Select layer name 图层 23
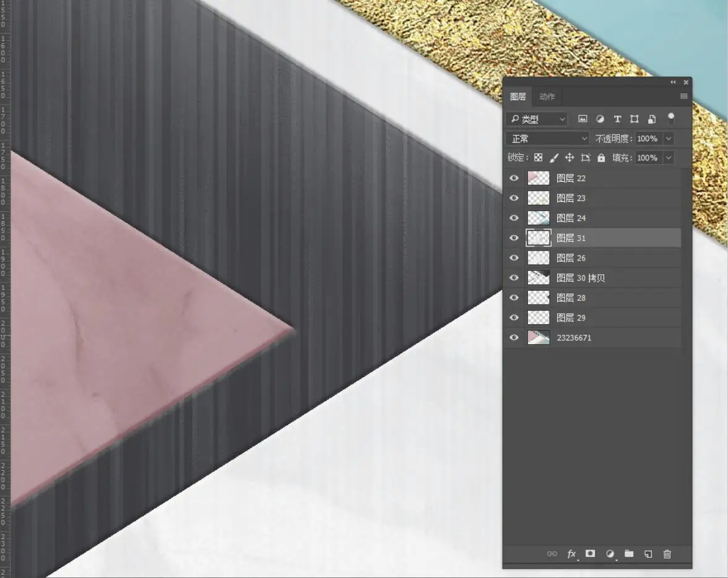The height and width of the screenshot is (578, 728). [571, 198]
